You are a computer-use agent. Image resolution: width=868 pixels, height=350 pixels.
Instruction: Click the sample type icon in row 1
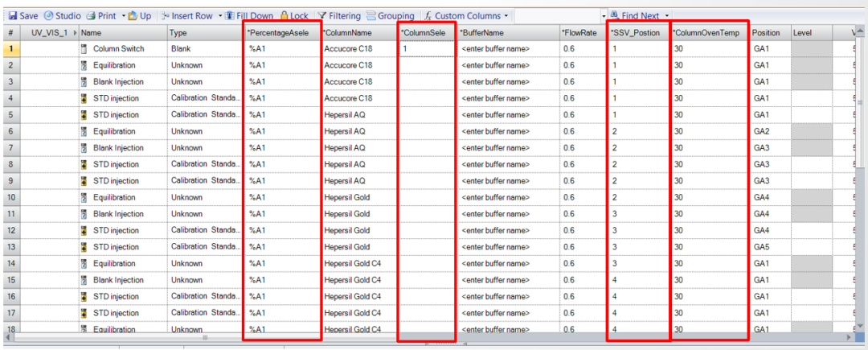pos(84,49)
